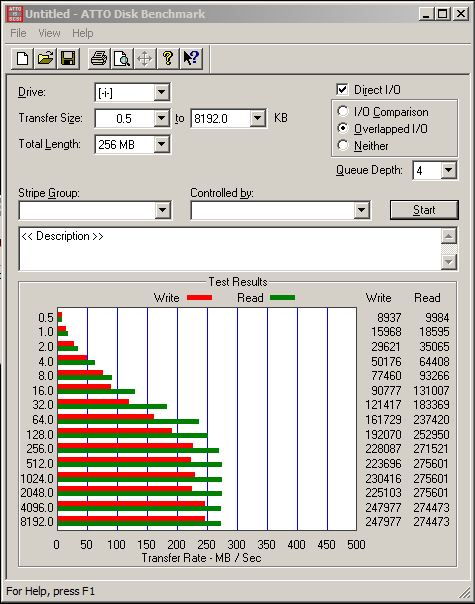
Task: Open the Total Length dropdown
Action: tap(161, 145)
